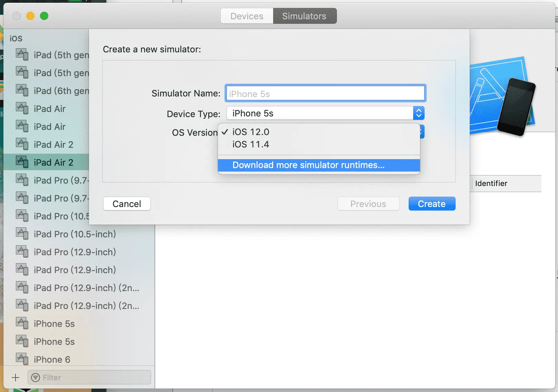Screen dimensions: 558x392
Task: Choose iOS 11.4 in the OS Version menu
Action: click(319, 144)
